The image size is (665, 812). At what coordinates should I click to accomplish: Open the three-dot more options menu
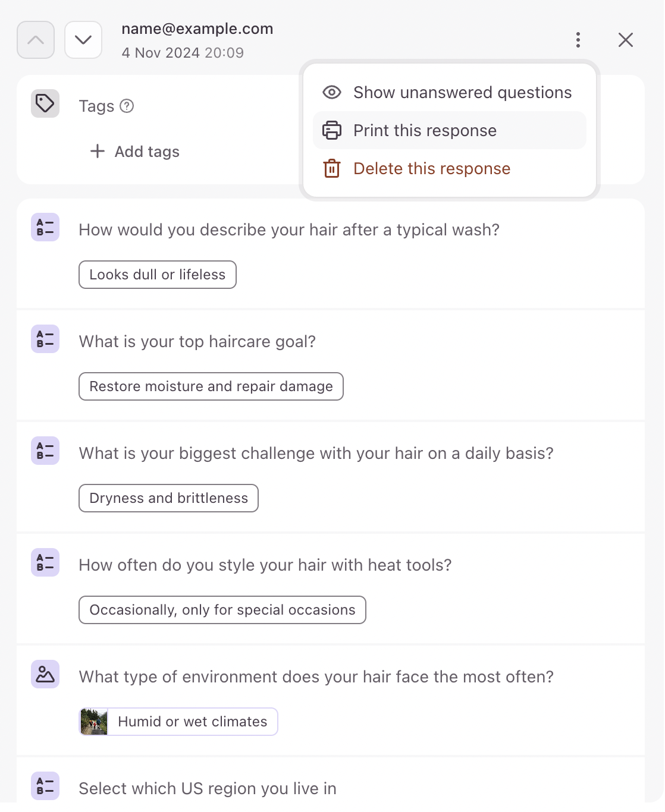(578, 40)
